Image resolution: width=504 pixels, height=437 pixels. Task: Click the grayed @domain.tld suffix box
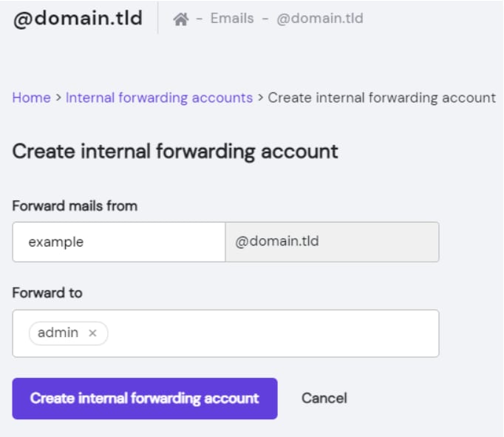[x=332, y=242]
